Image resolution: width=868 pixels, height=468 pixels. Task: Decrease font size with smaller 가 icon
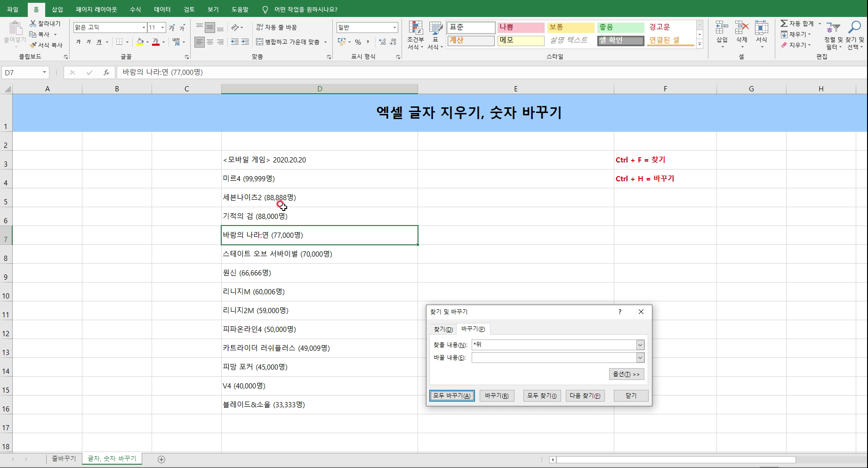[x=182, y=28]
